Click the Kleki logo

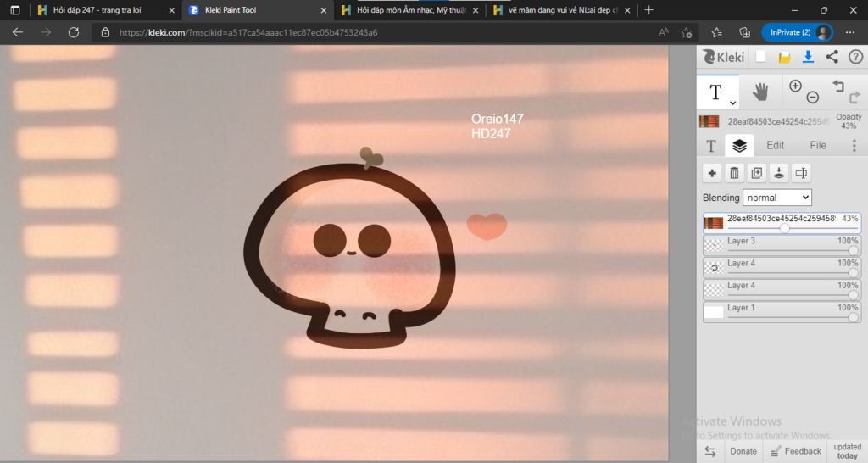tap(724, 57)
